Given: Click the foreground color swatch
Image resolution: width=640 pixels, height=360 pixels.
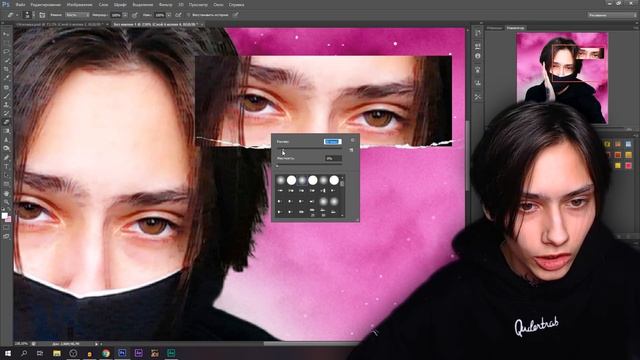Looking at the screenshot, I should coord(4,216).
